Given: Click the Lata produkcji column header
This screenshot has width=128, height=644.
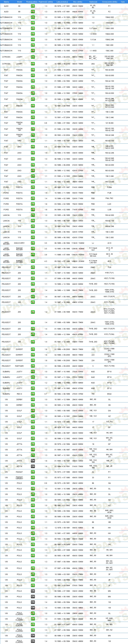Looking at the screenshot, I should coord(62,1).
